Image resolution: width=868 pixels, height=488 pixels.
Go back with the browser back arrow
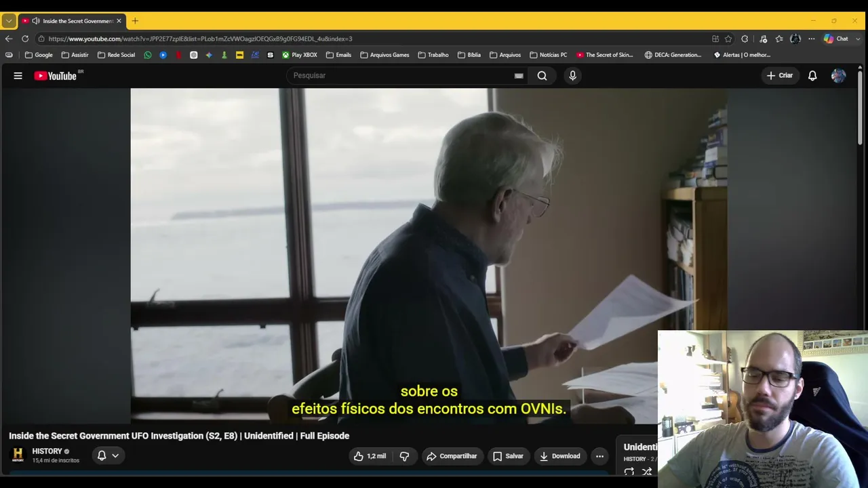coord(9,39)
